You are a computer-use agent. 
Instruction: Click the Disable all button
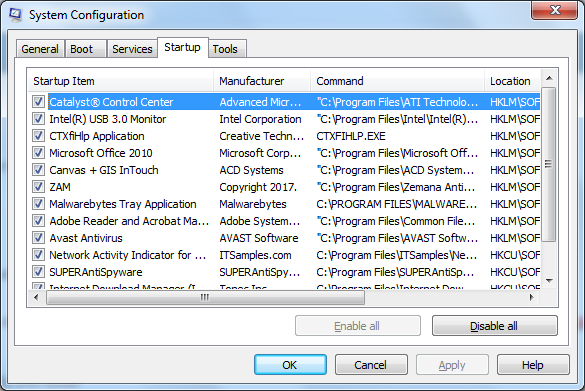click(495, 326)
